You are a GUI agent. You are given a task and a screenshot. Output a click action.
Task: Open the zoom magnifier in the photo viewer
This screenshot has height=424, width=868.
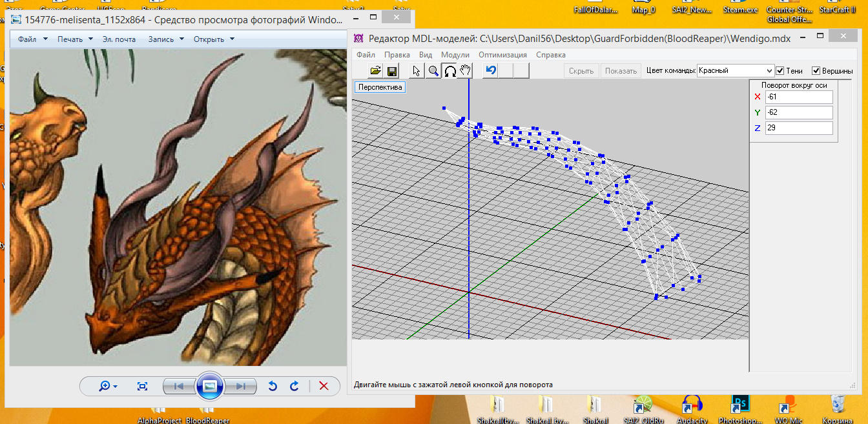pos(107,386)
